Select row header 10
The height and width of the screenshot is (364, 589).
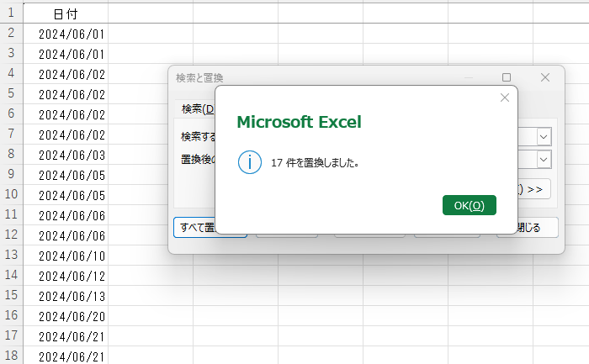(x=11, y=194)
